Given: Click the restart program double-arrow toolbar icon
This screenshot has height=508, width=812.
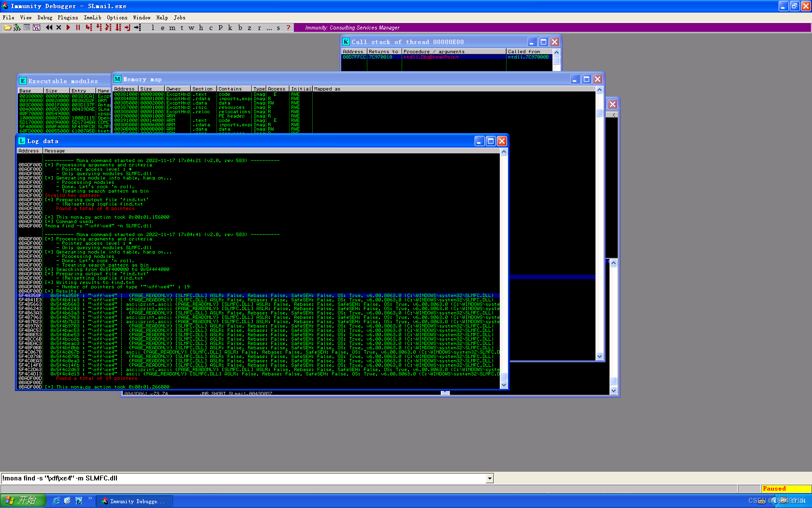Looking at the screenshot, I should [x=49, y=28].
